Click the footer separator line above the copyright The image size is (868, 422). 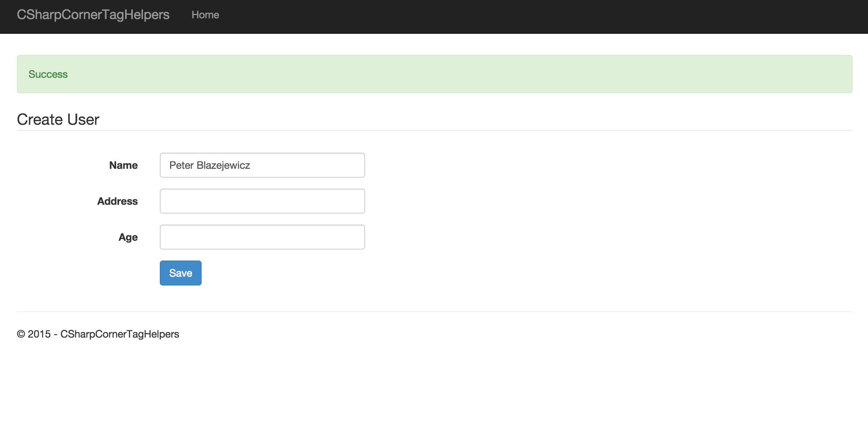(x=434, y=312)
